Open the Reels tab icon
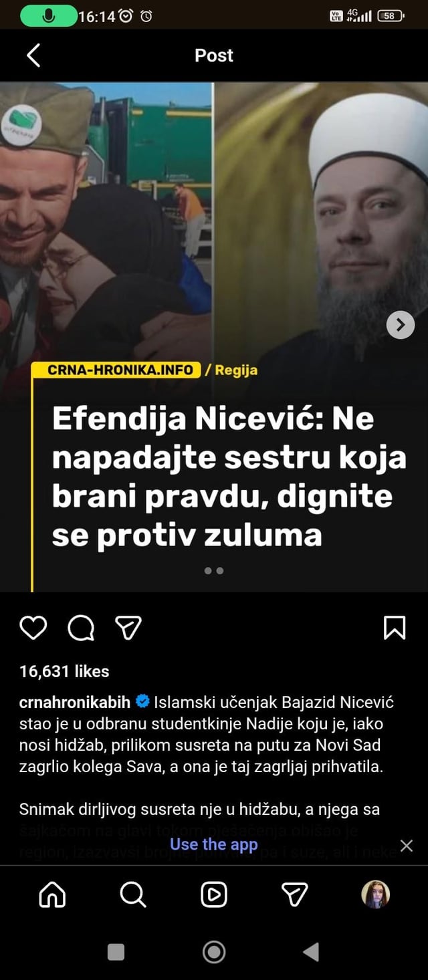Screen dimensions: 428x980 [x=214, y=894]
